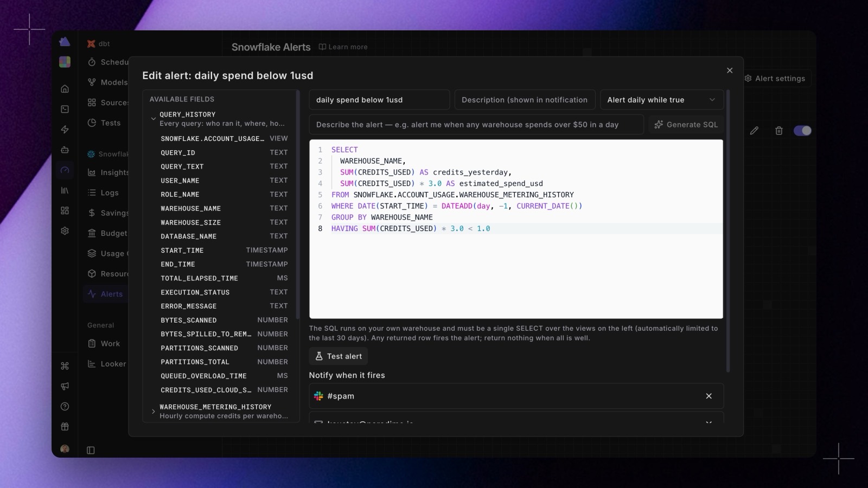
Task: Select the BYTES_SCANNED field row
Action: (x=224, y=320)
